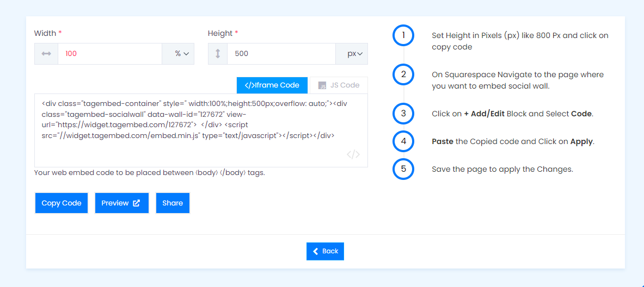
Task: Click the code brackets icon in code box
Action: point(353,154)
